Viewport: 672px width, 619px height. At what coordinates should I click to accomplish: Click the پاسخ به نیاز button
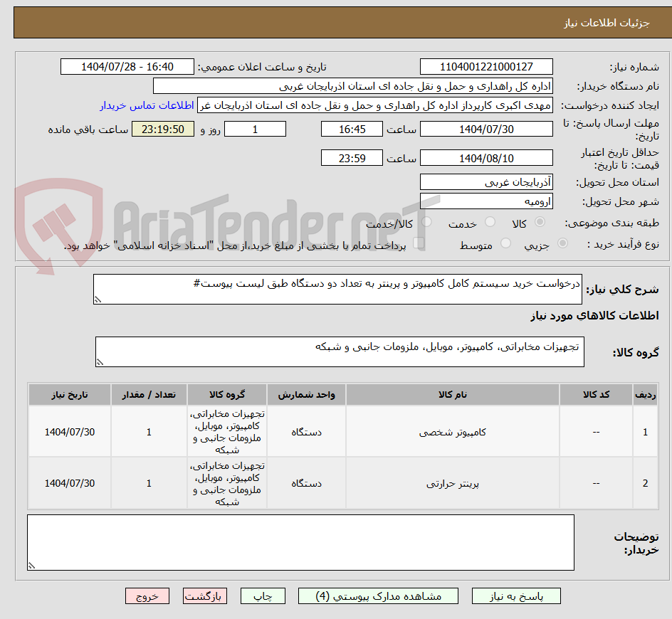click(x=516, y=596)
